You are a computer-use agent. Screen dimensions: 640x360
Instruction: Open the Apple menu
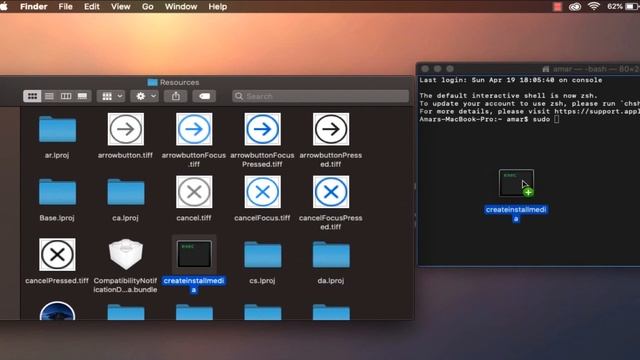(4, 7)
